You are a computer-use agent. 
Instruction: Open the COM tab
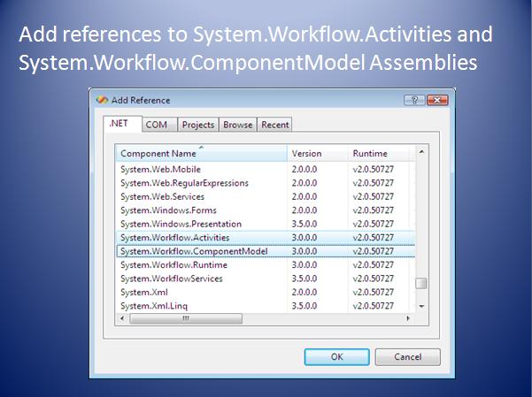157,125
